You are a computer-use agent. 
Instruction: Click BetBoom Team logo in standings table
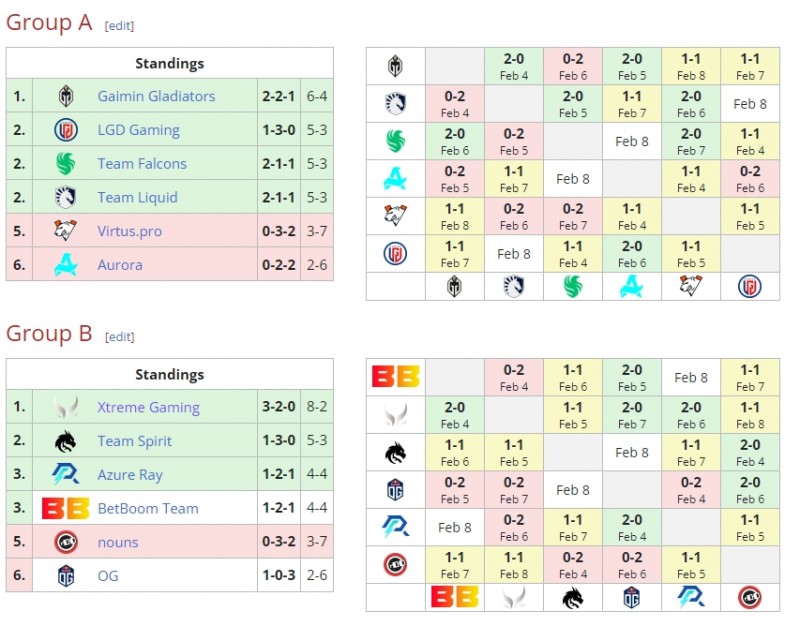coord(66,508)
